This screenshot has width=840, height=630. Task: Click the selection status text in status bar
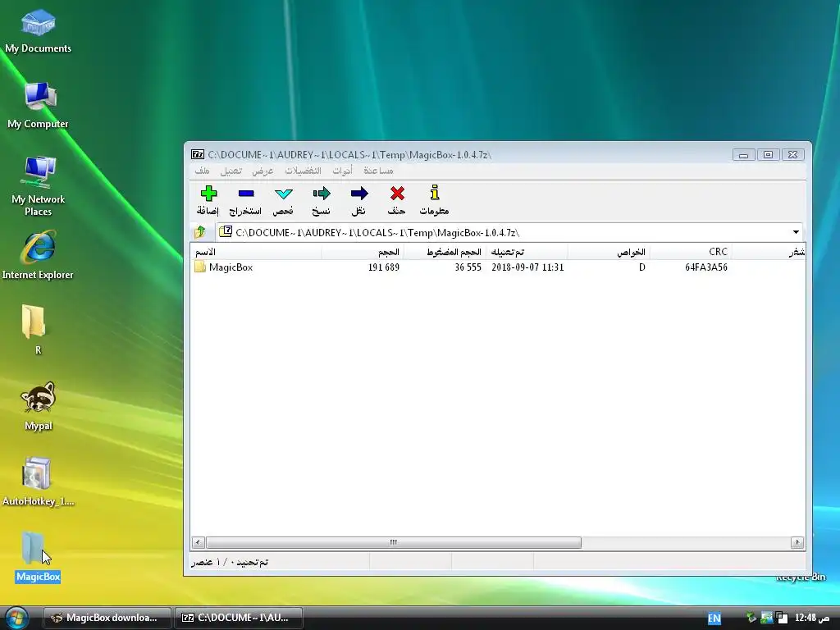coord(230,562)
